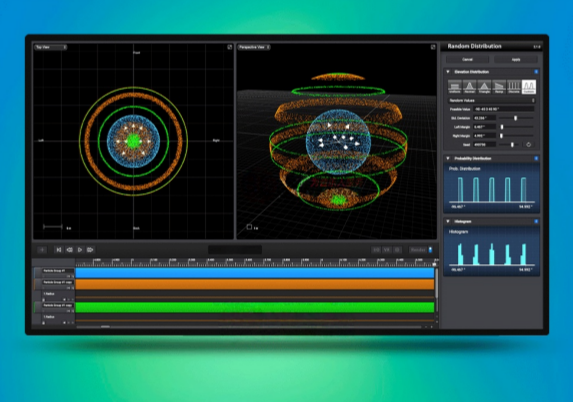Image resolution: width=573 pixels, height=402 pixels.
Task: Choose the Triangle distribution icon
Action: (x=484, y=87)
